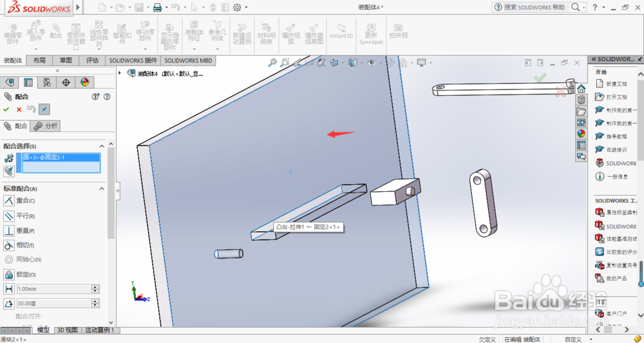This screenshot has height=343, width=644.
Task: Expand the 装配体4 flyout tree node
Action: (x=120, y=73)
